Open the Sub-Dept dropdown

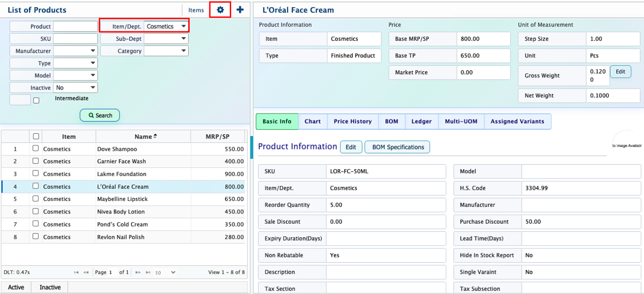point(166,39)
